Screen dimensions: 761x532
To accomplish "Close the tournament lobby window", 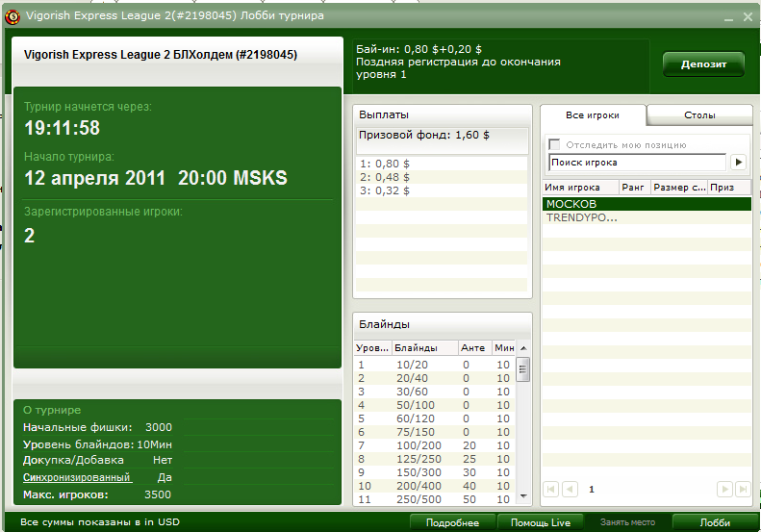I will [748, 17].
